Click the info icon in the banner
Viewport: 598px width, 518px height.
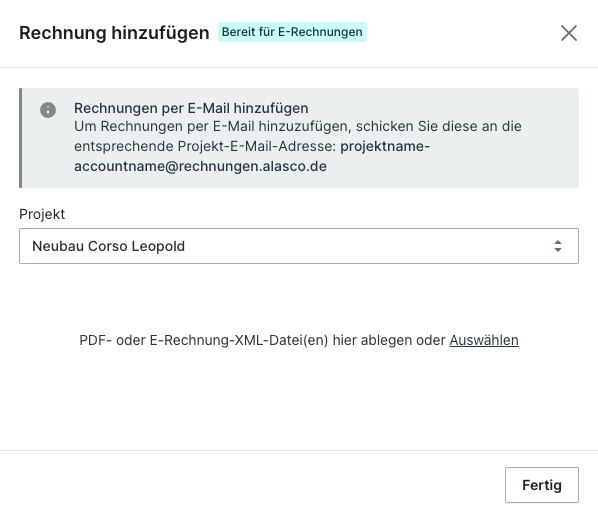click(48, 110)
